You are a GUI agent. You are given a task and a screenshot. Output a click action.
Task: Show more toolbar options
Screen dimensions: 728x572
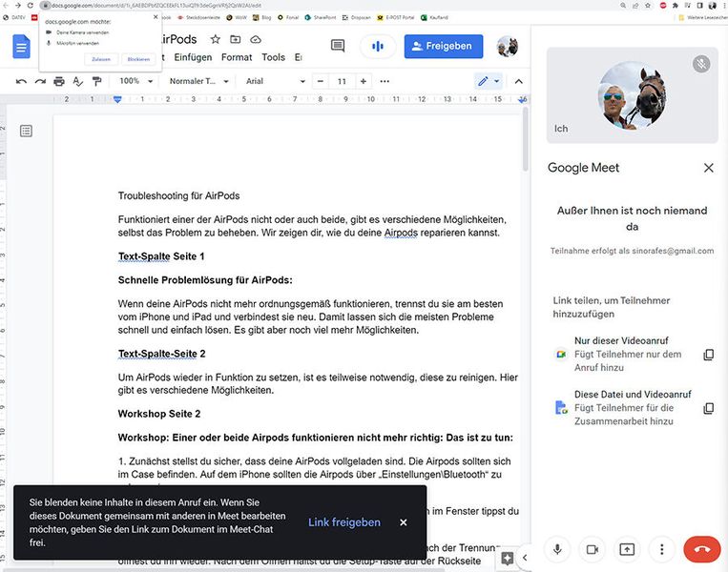coord(385,81)
